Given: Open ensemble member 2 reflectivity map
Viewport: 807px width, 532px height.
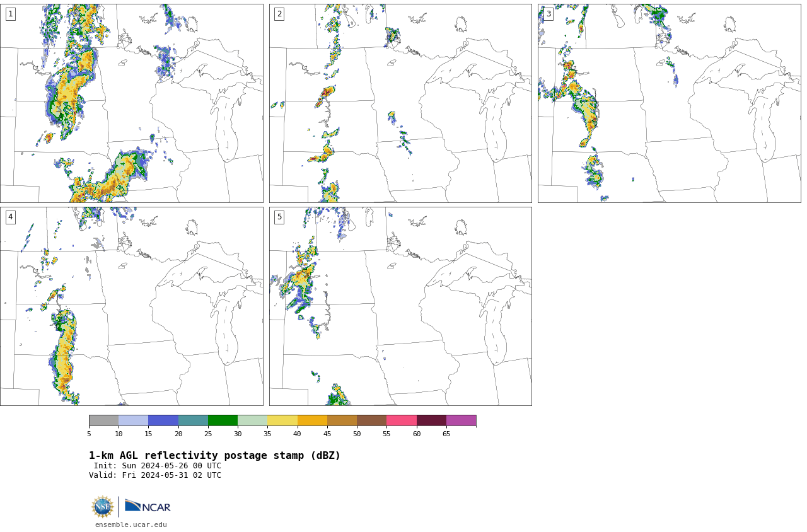Looking at the screenshot, I should tap(400, 103).
